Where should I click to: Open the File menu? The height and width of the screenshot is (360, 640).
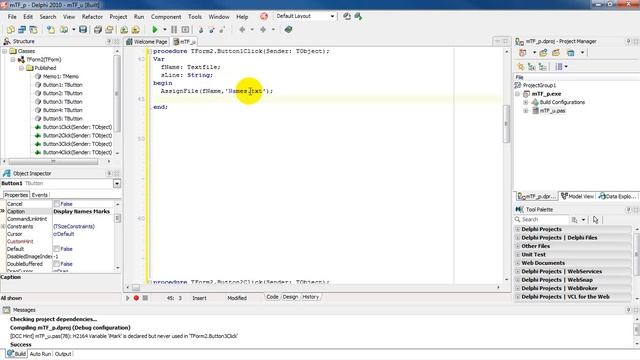coord(12,17)
